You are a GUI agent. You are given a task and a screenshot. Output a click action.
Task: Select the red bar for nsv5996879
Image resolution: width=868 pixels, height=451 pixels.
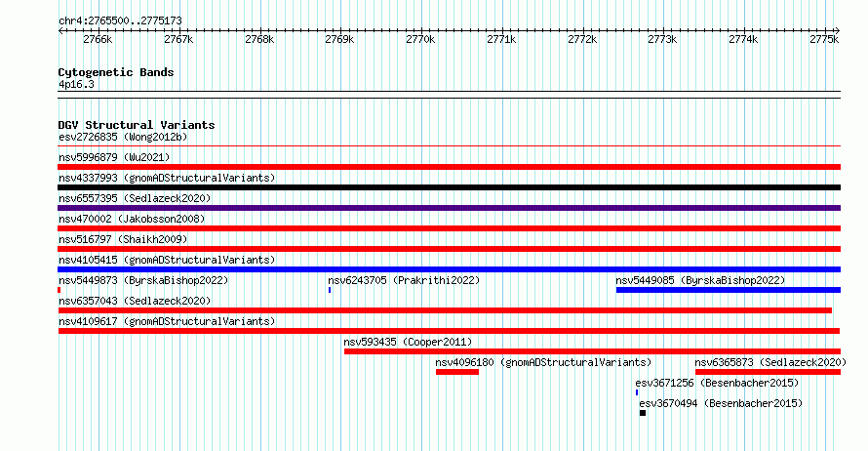449,167
